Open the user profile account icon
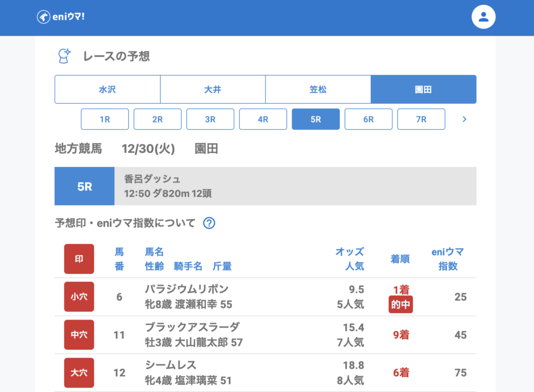534x392 pixels. tap(483, 17)
